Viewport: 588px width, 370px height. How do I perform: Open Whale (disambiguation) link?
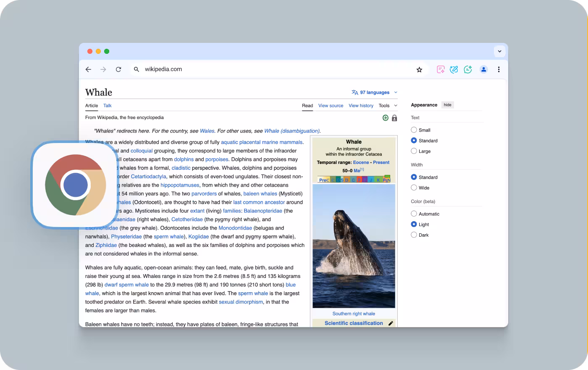(292, 131)
